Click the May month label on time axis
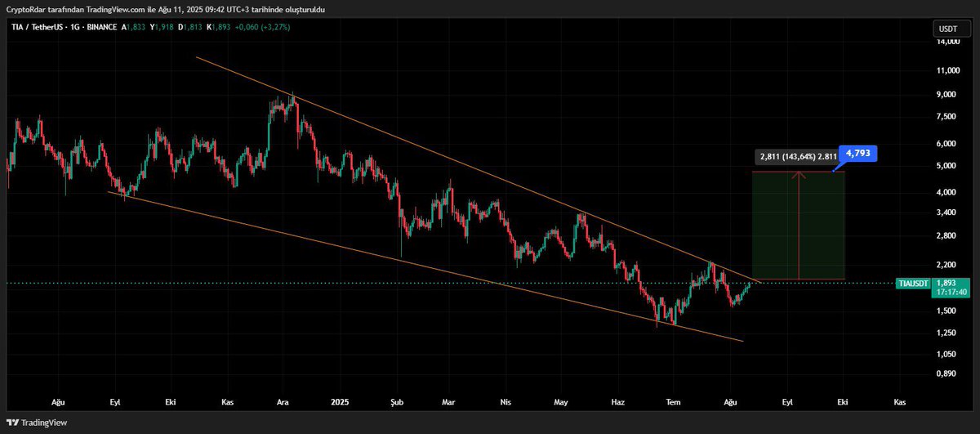This screenshot has height=434, width=980. coord(561,403)
